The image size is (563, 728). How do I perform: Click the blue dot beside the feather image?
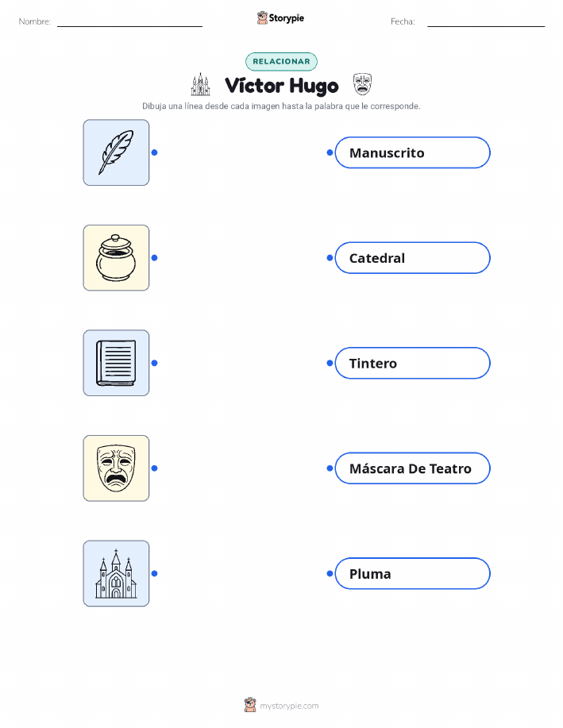(x=155, y=152)
